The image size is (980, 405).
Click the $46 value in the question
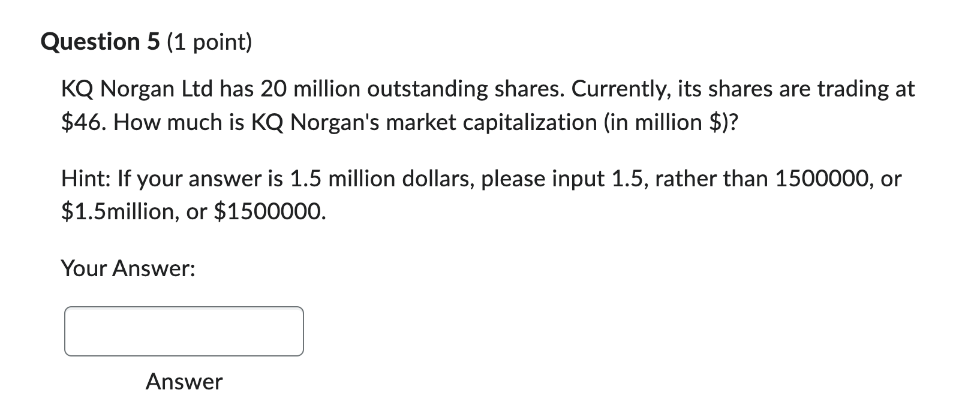pyautogui.click(x=81, y=122)
